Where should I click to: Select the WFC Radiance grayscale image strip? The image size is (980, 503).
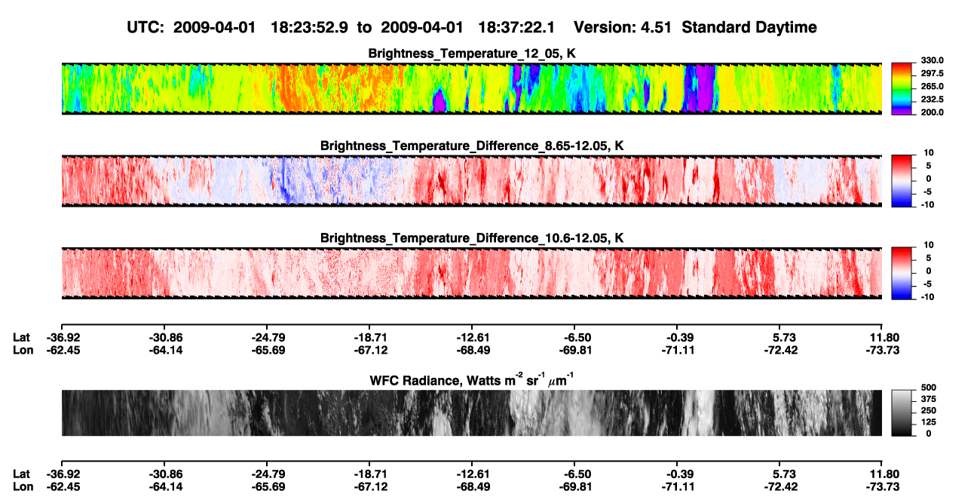pos(471,413)
